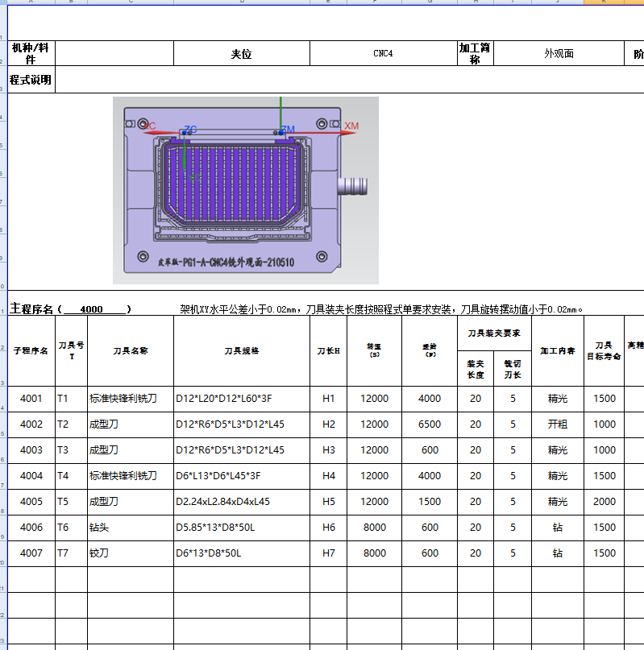Select tool number cell 'T2'
Image resolution: width=644 pixels, height=650 pixels.
click(x=72, y=424)
